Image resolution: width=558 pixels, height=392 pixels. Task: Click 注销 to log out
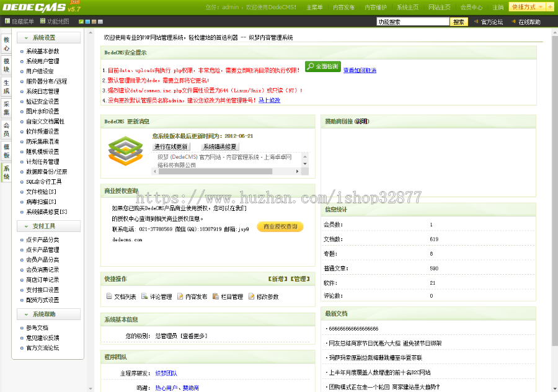(x=498, y=7)
